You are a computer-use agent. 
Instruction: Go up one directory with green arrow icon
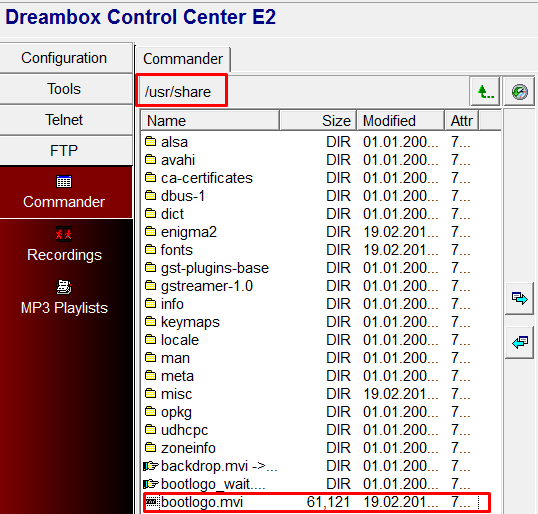point(485,92)
